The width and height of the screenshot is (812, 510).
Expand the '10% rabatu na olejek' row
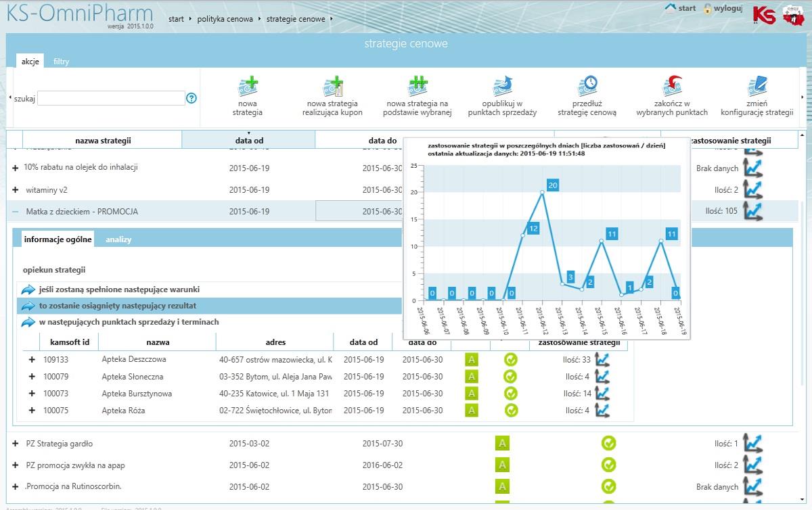pos(16,168)
